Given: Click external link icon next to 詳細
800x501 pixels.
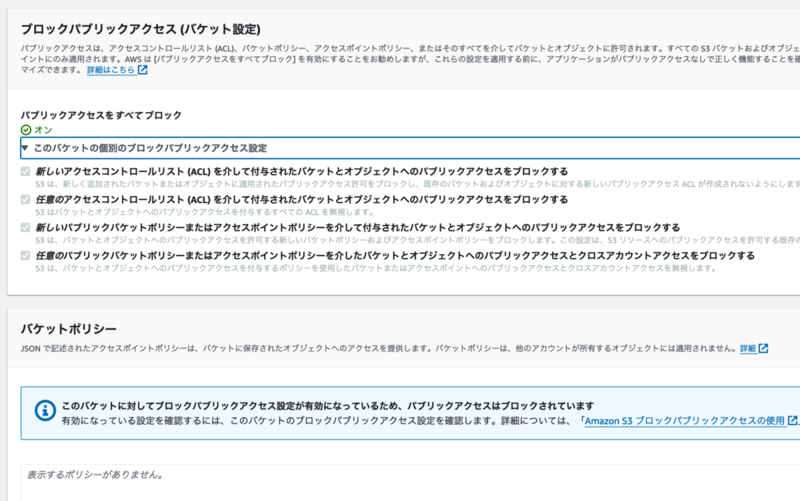Looking at the screenshot, I should [x=763, y=348].
